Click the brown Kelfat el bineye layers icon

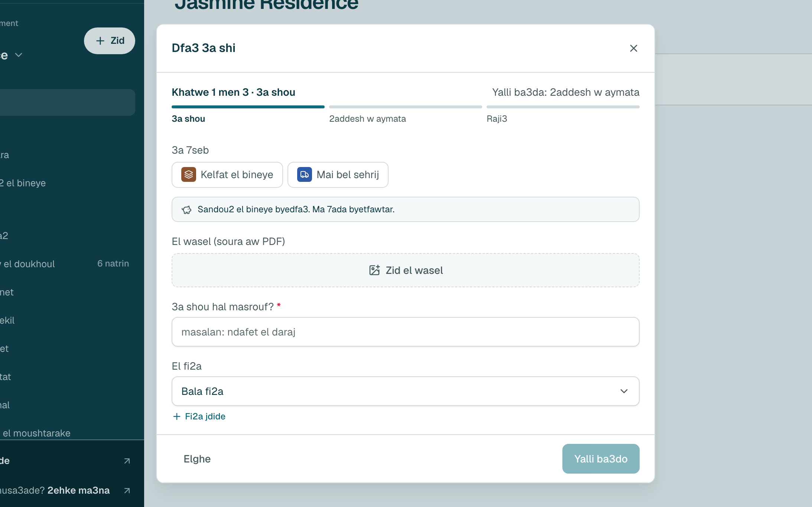click(189, 174)
